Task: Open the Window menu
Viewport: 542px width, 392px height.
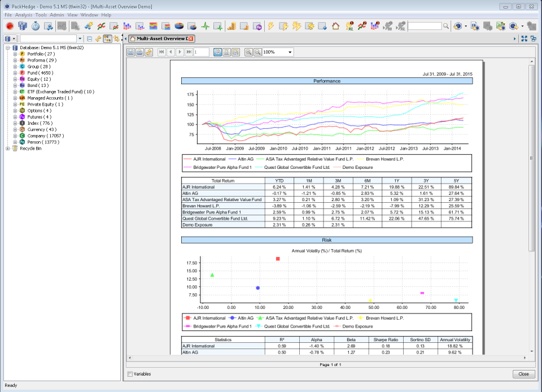Action: coord(89,15)
